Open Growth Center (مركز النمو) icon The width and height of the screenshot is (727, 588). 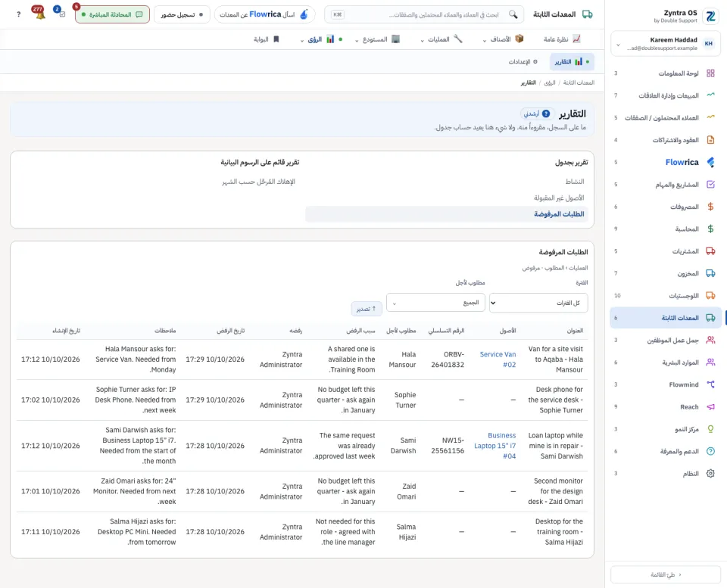[710, 429]
